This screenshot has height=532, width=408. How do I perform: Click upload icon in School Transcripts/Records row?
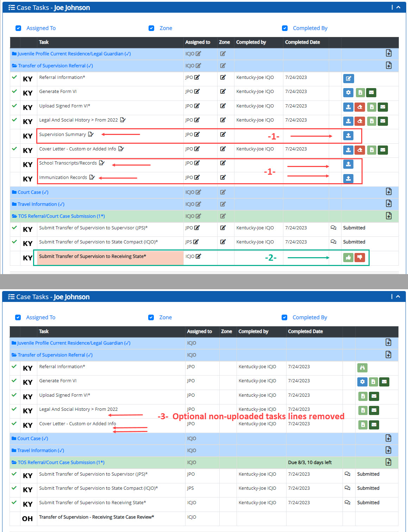tap(349, 164)
